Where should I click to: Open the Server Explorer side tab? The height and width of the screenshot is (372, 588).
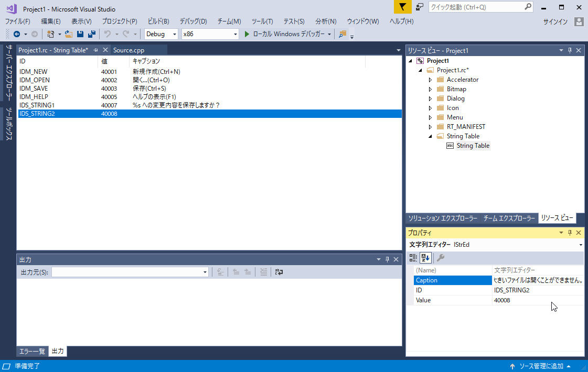(9, 73)
